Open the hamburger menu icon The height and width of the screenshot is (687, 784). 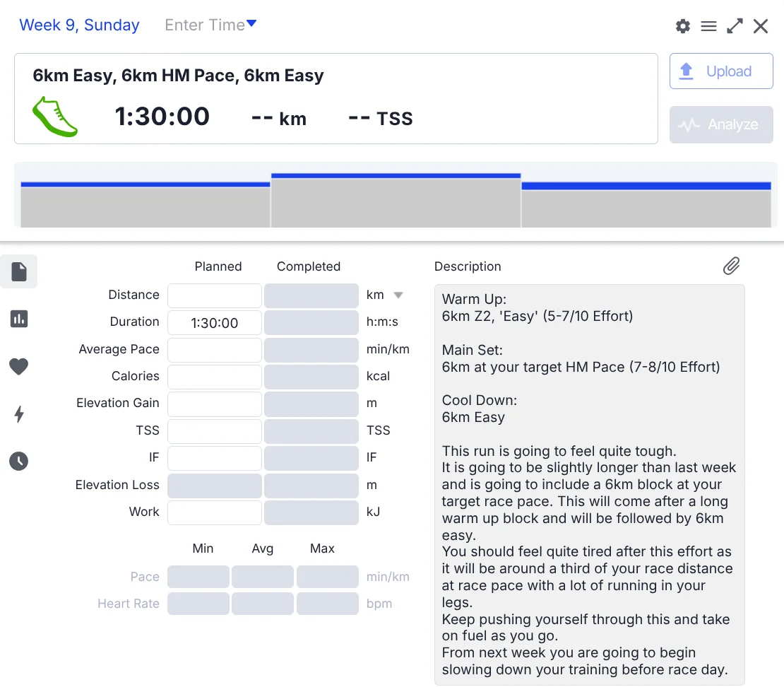coord(708,26)
